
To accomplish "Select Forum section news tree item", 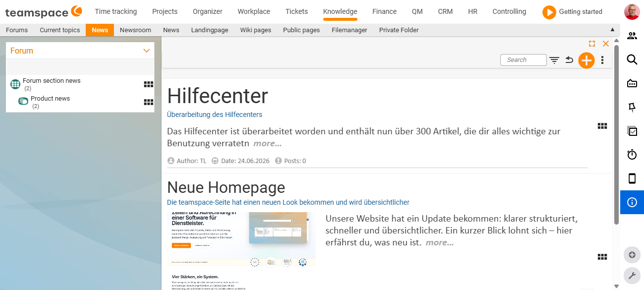I will tap(52, 81).
